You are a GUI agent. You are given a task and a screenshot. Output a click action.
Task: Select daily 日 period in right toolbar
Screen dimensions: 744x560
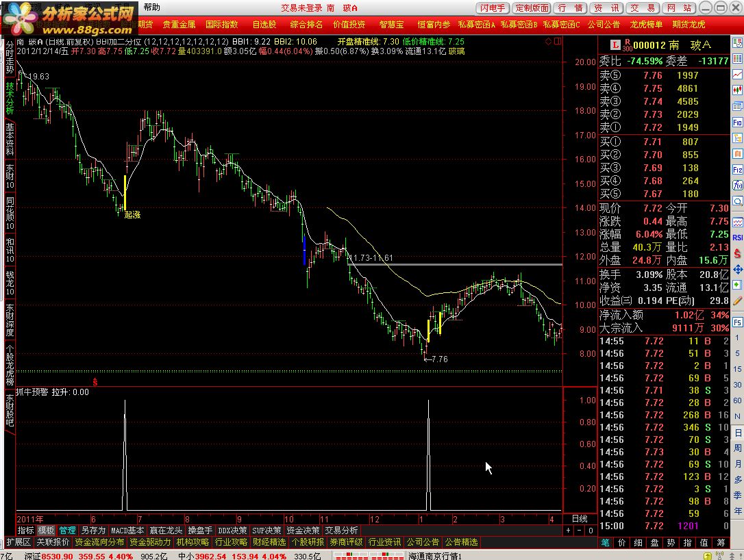tap(738, 433)
